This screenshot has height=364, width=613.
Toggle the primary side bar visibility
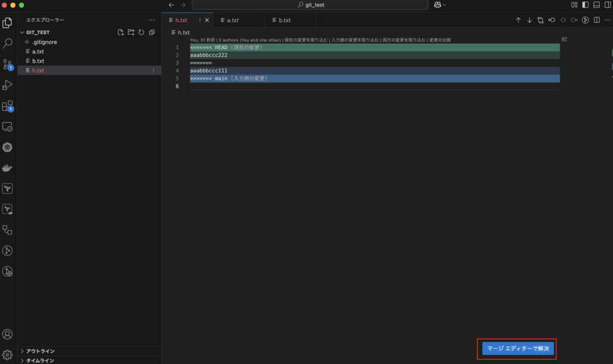tap(585, 5)
